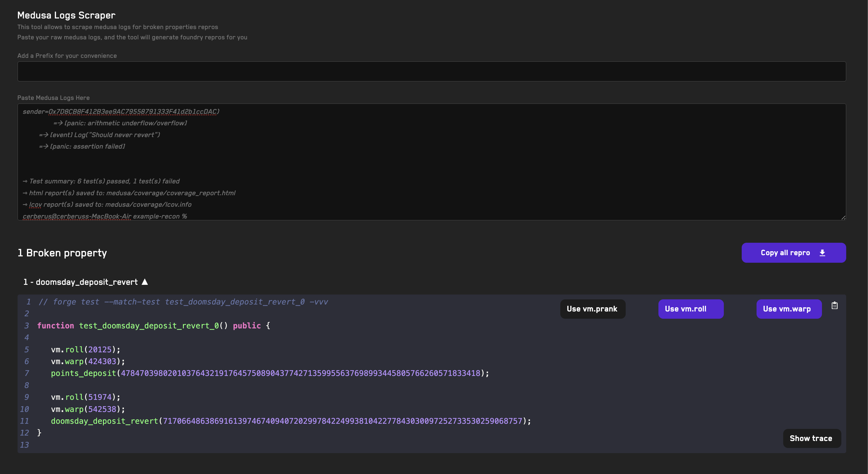Click the Test summary log line
This screenshot has width=868, height=474.
tap(101, 181)
